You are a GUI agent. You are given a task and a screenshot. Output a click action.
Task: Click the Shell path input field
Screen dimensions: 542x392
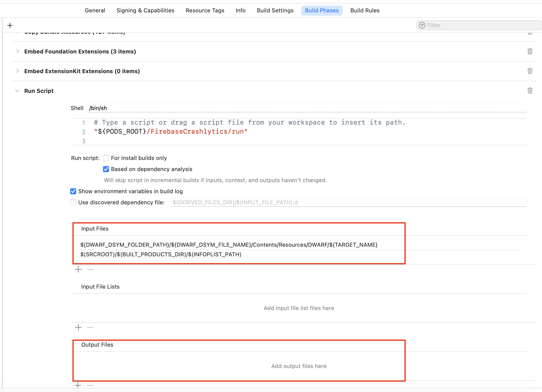[x=307, y=108]
